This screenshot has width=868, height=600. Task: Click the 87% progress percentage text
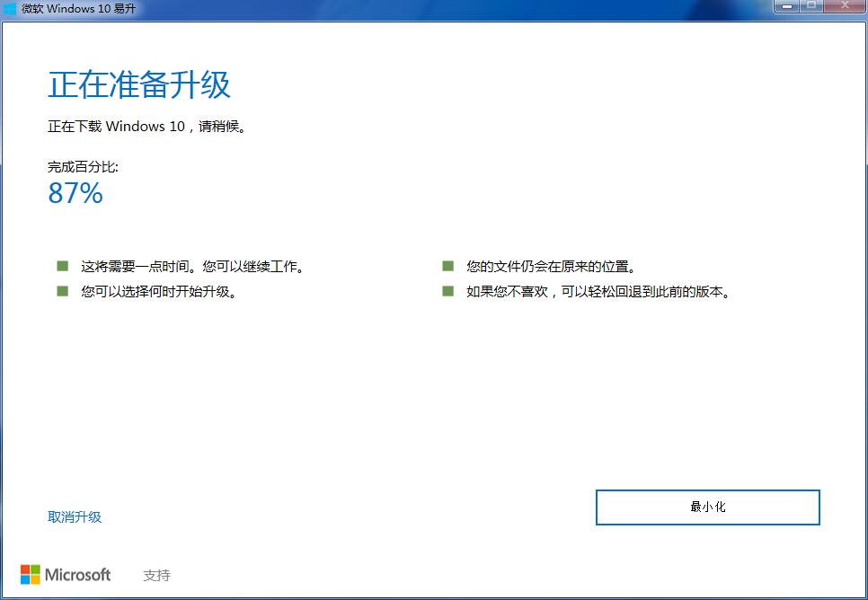click(x=75, y=192)
